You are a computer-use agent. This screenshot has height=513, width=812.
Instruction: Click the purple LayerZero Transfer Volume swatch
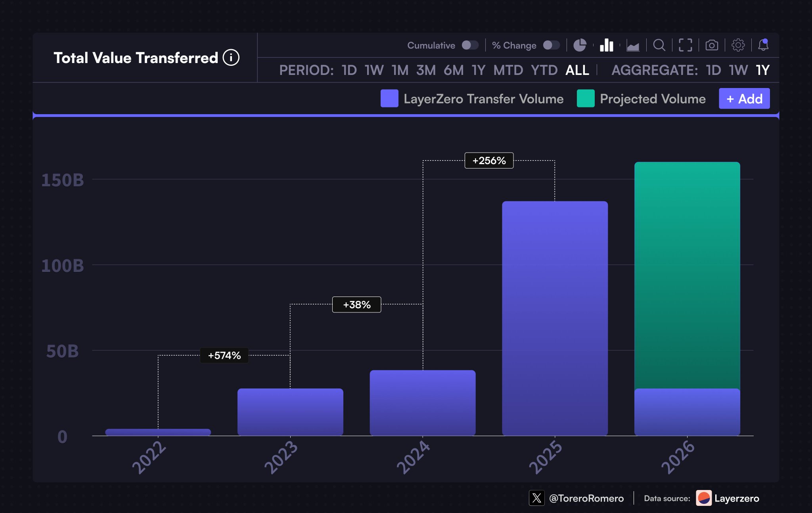point(389,98)
